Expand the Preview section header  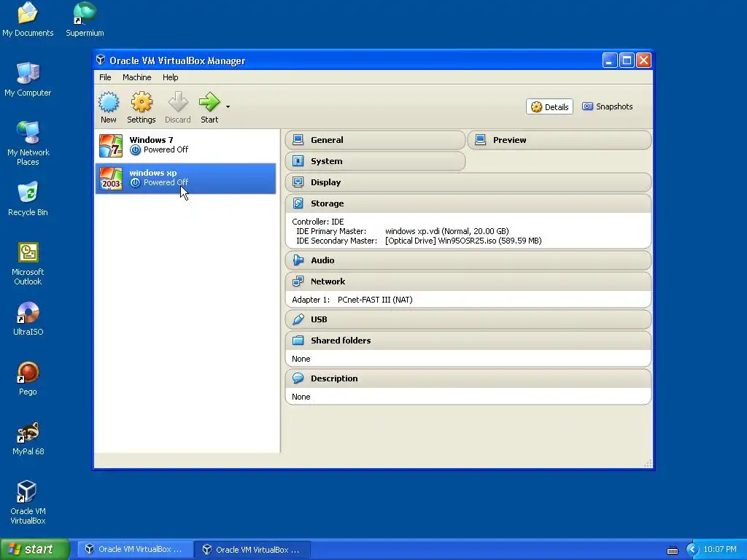560,140
